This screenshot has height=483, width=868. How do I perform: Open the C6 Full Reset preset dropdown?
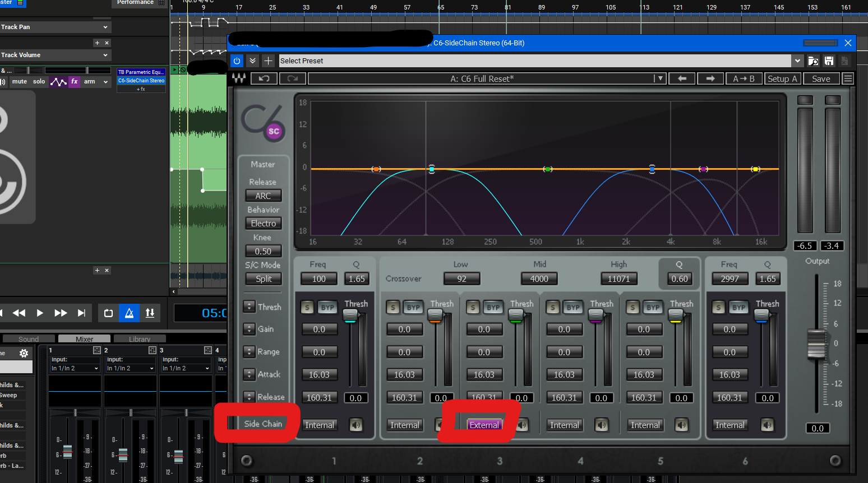(661, 78)
